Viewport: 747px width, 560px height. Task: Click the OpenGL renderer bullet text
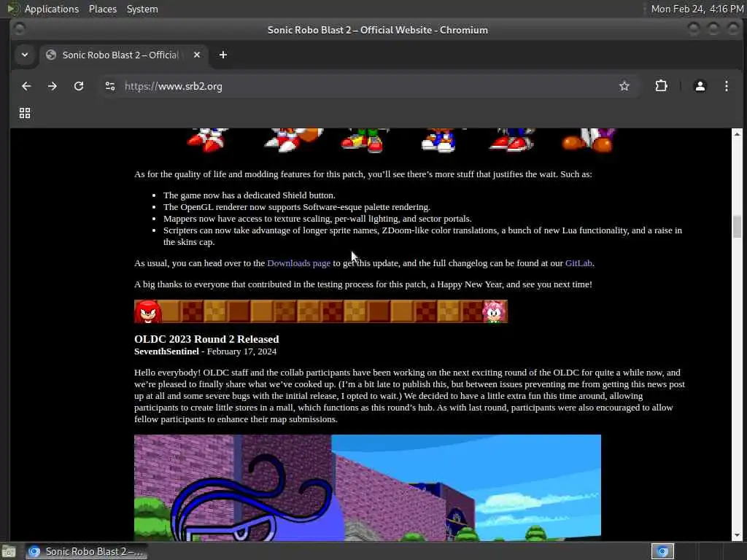[297, 207]
